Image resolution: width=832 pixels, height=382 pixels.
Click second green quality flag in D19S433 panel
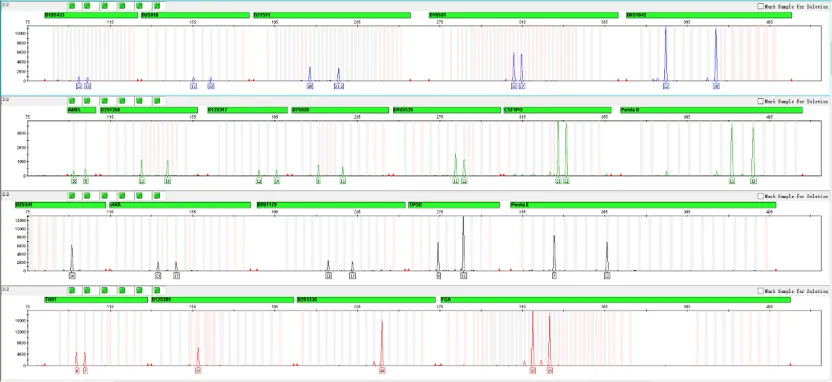87,6
